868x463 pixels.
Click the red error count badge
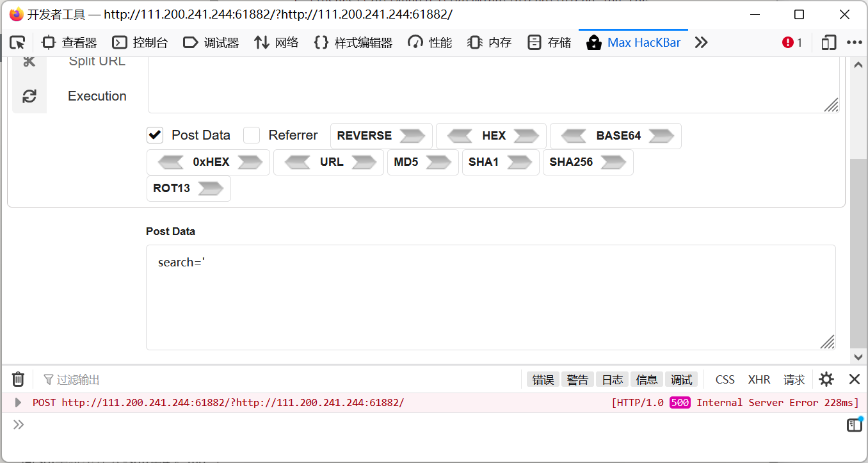pyautogui.click(x=792, y=43)
